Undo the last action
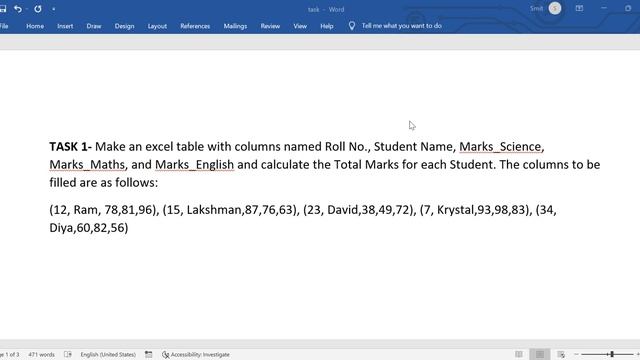This screenshot has height=360, width=640. pos(18,9)
